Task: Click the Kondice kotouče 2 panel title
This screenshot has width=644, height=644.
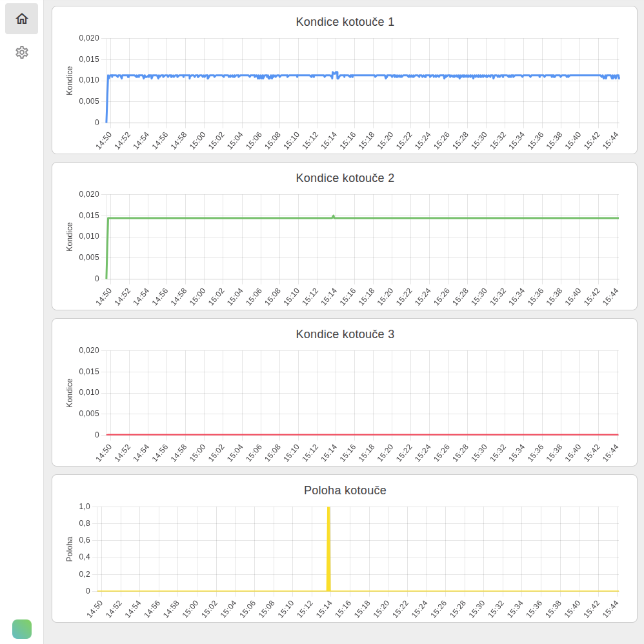Action: pos(345,178)
